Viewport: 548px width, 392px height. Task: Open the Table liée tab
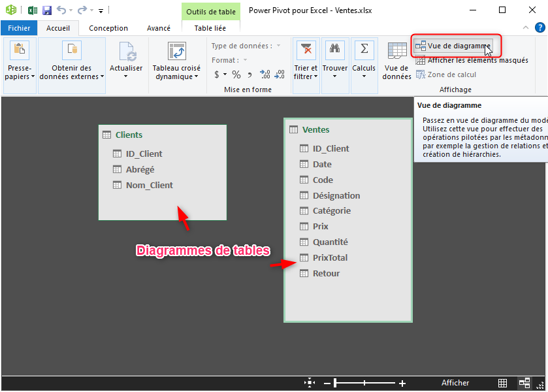tap(210, 28)
